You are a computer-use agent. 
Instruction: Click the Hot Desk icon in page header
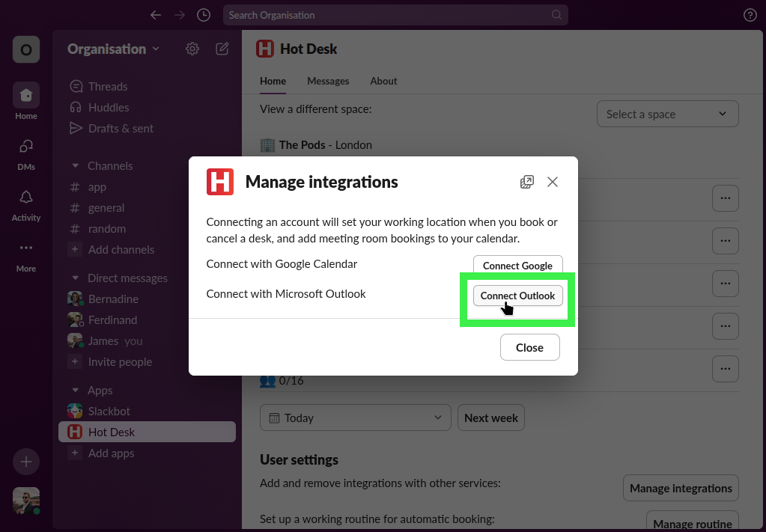[x=265, y=49]
